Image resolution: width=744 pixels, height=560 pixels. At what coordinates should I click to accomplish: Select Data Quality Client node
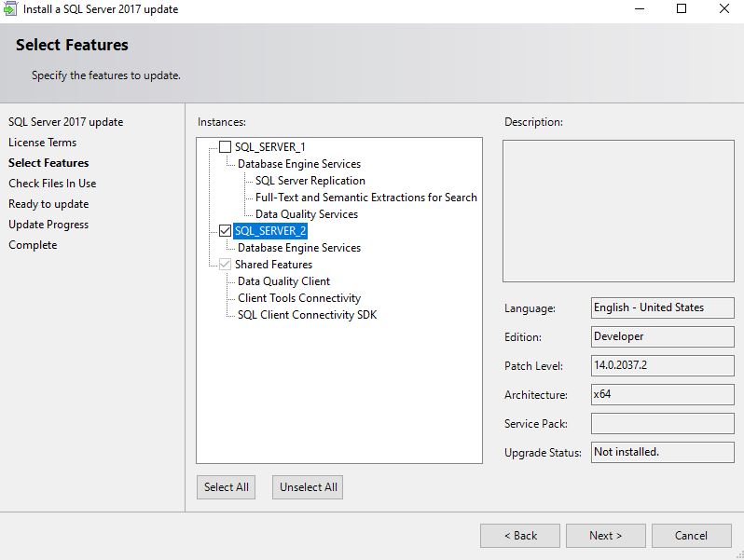(283, 281)
